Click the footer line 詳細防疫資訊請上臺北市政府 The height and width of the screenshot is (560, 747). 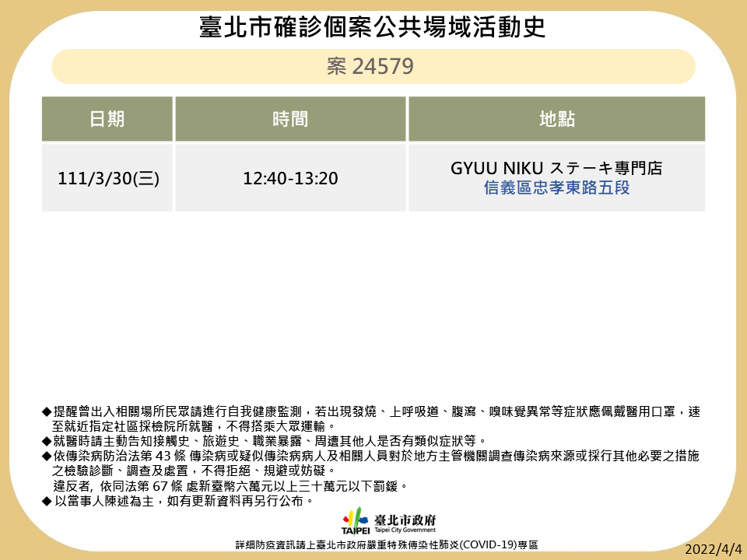(x=387, y=544)
